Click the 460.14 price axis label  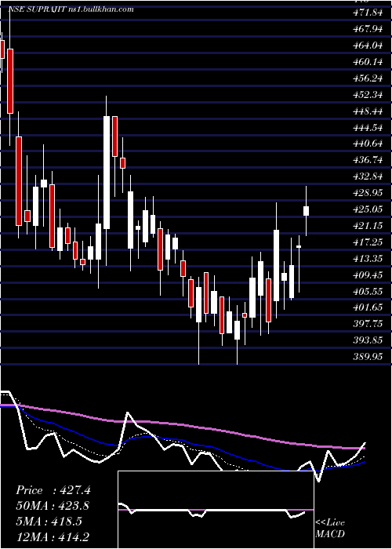(x=368, y=62)
